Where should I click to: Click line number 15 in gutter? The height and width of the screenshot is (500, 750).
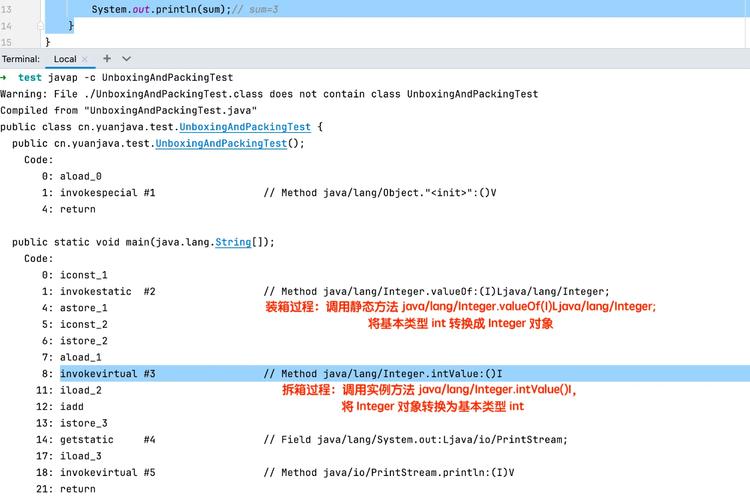tap(6, 42)
